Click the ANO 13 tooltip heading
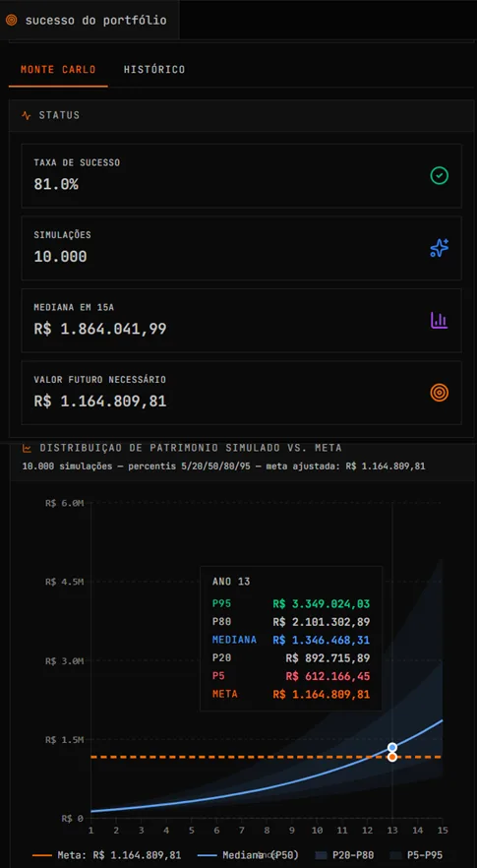Screen dimensions: 477x868 (x=231, y=582)
